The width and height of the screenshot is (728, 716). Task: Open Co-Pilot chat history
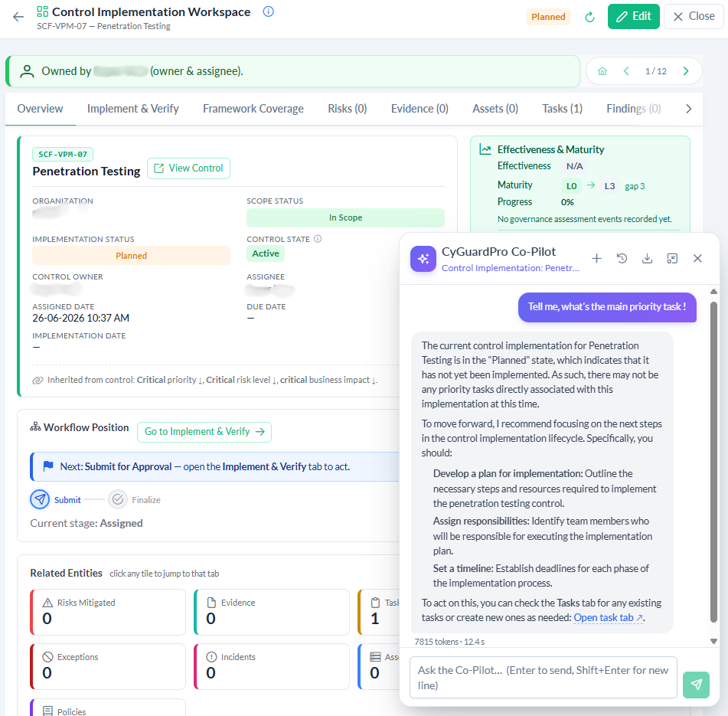click(622, 259)
